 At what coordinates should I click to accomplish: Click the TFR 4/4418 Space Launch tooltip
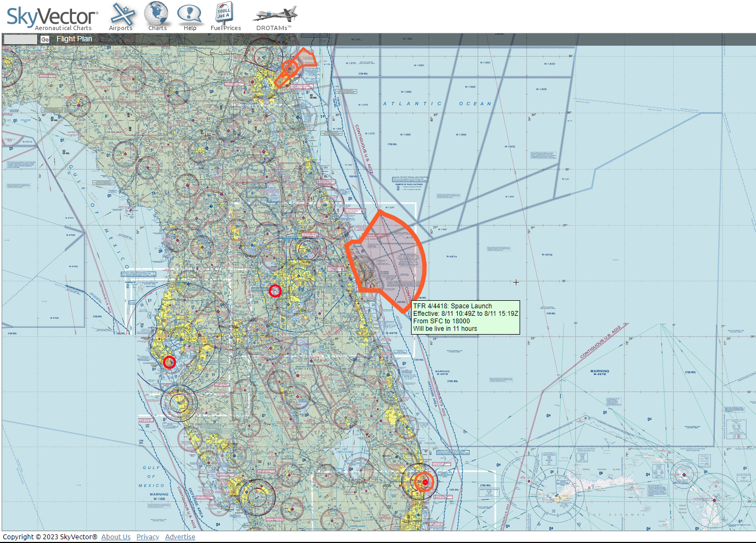coord(465,317)
